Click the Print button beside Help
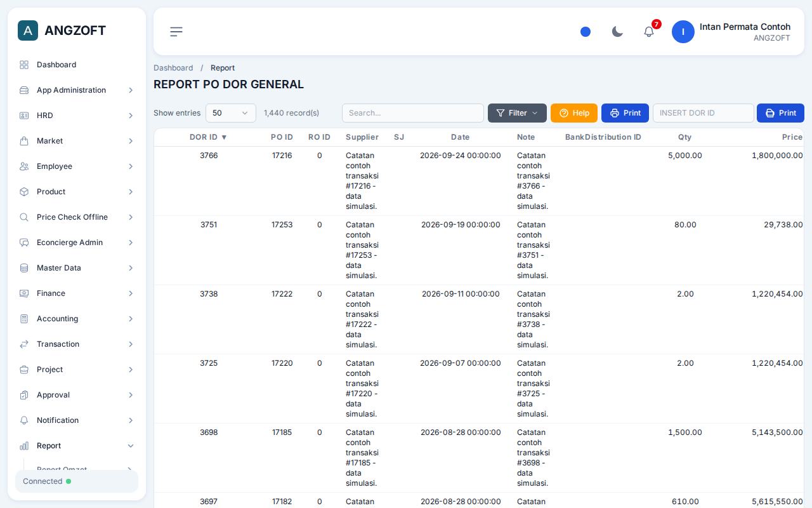 [625, 113]
